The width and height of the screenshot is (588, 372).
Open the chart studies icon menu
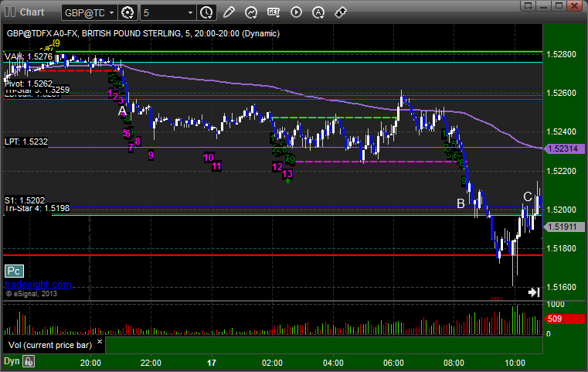tap(251, 12)
